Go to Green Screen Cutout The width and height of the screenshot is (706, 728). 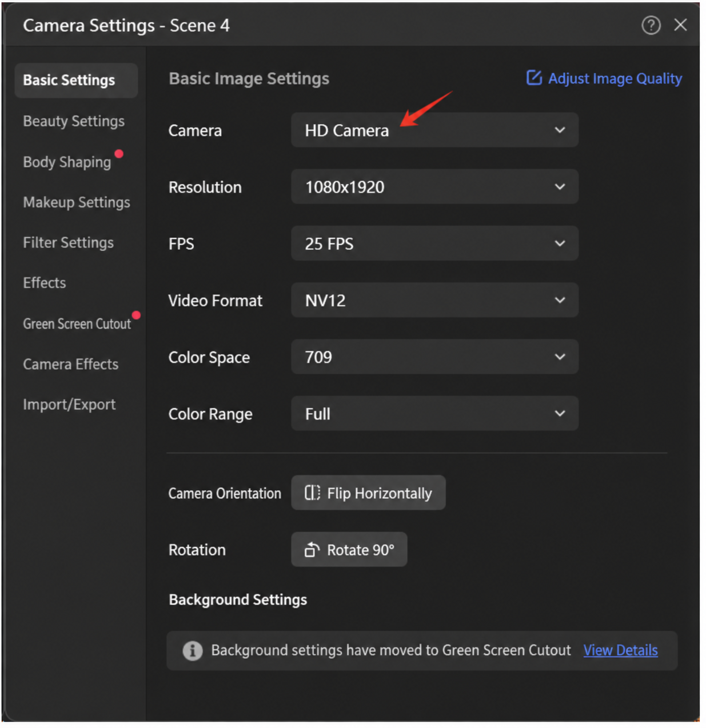77,324
